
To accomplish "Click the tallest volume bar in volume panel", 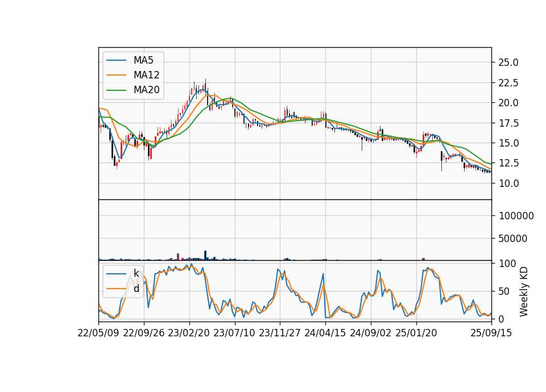I will click(x=205, y=255).
